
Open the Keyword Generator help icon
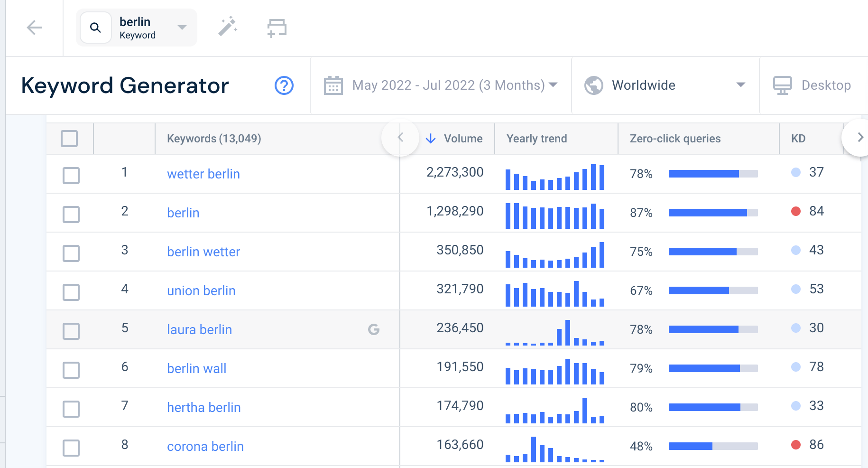[284, 85]
